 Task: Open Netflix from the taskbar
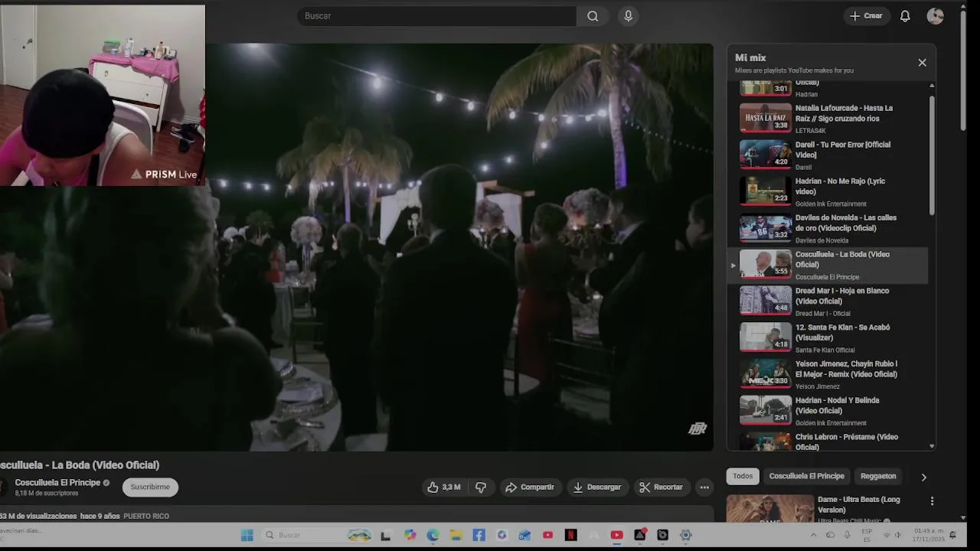(x=570, y=536)
